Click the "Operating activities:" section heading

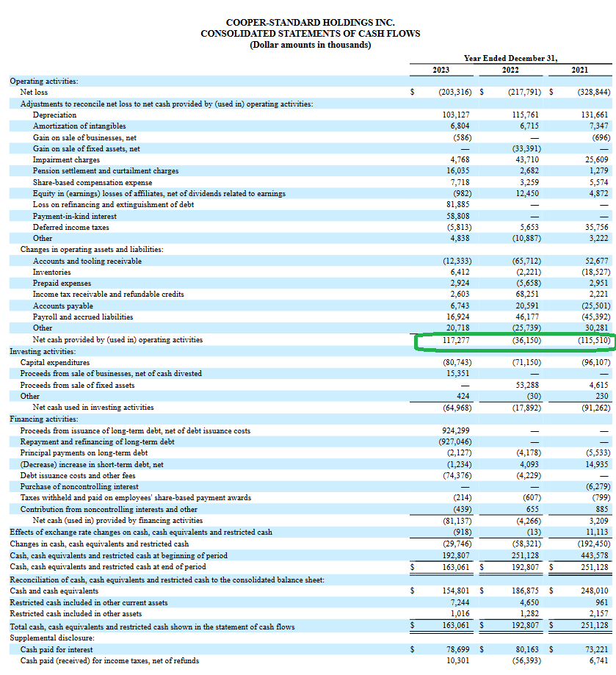[44, 81]
